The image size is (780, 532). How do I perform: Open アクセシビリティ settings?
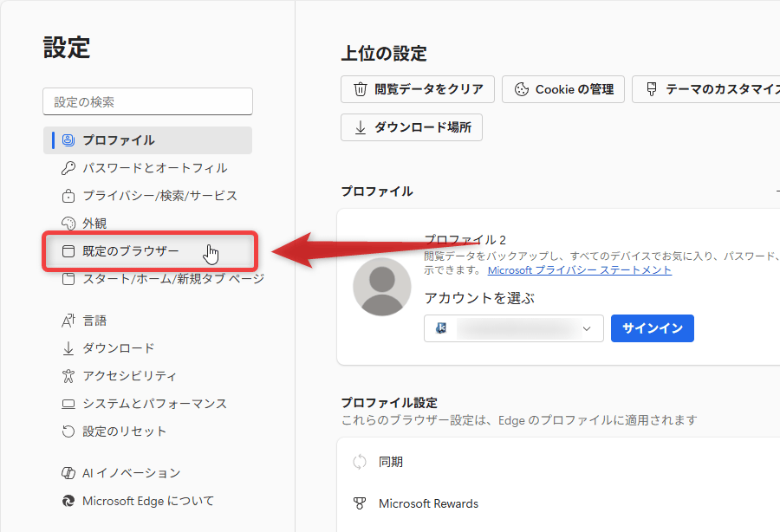coord(129,376)
